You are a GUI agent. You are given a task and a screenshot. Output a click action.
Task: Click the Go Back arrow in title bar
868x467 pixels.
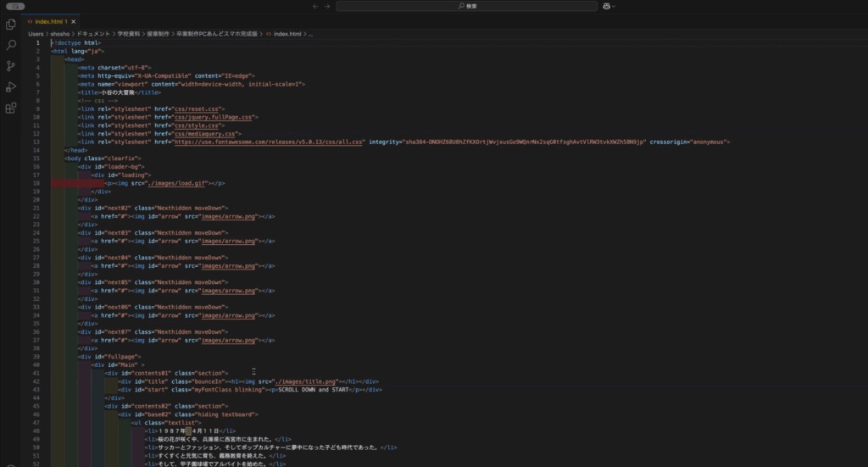pos(315,6)
